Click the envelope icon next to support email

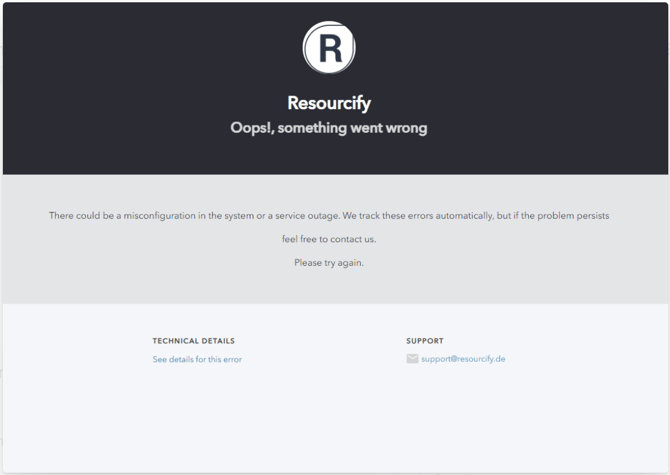[412, 359]
